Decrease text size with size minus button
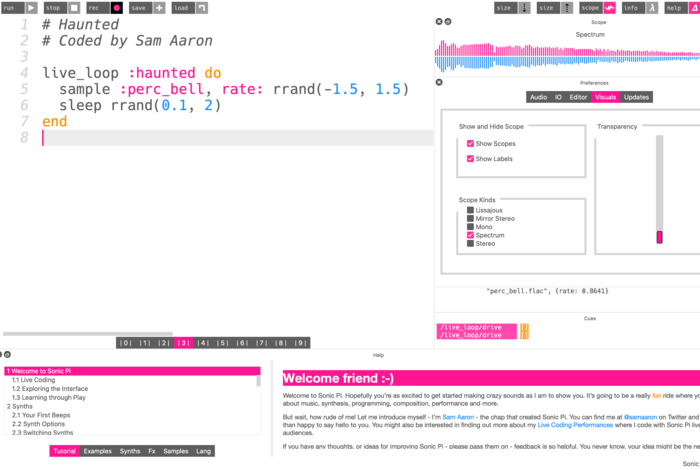Screen dimensions: 700x470 click(x=512, y=8)
